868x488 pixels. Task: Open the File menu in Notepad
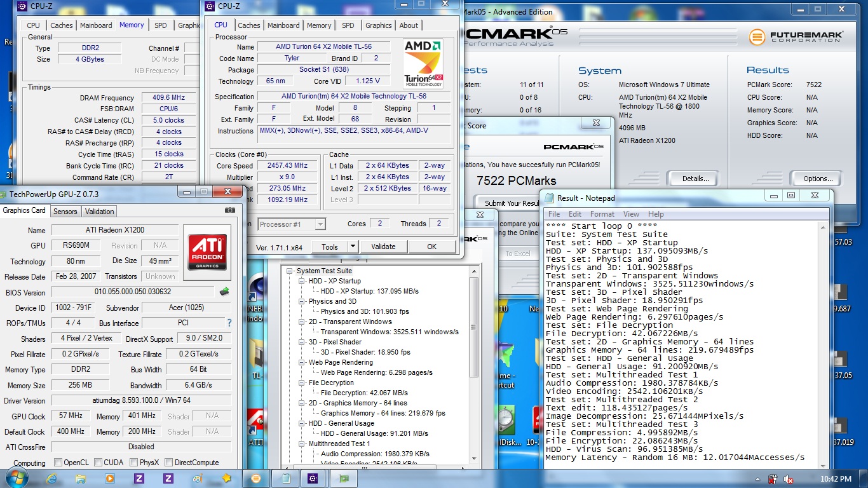coord(554,214)
